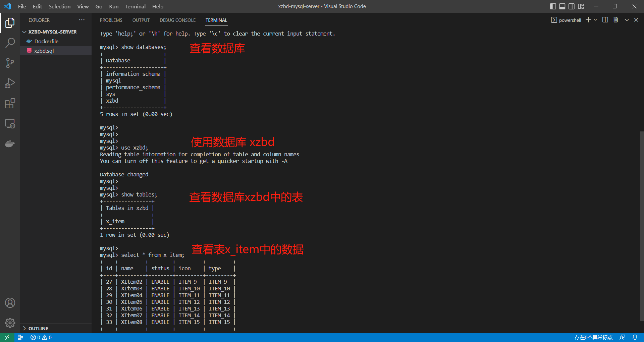
Task: Toggle the secondary side bar layout button
Action: pos(572,6)
